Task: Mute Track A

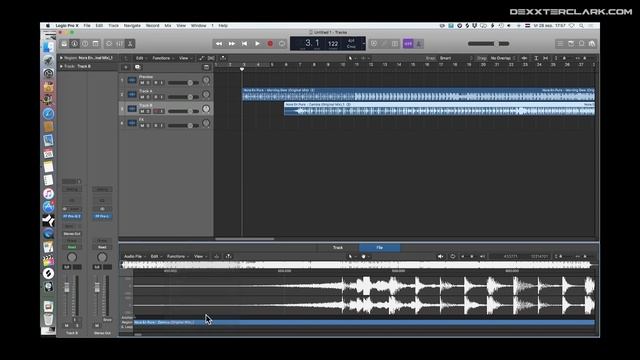Action: pyautogui.click(x=142, y=97)
